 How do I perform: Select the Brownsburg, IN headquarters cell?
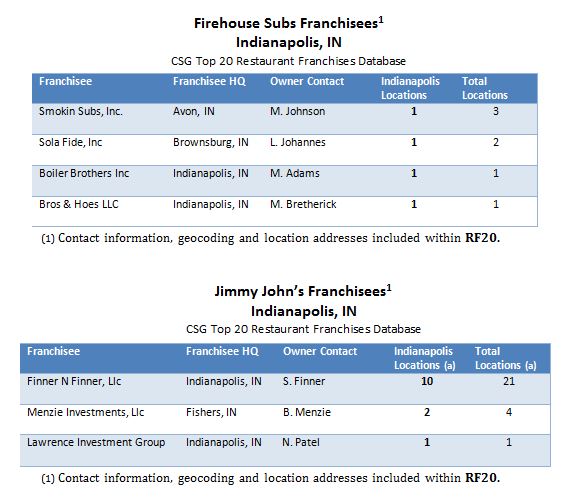(x=211, y=142)
